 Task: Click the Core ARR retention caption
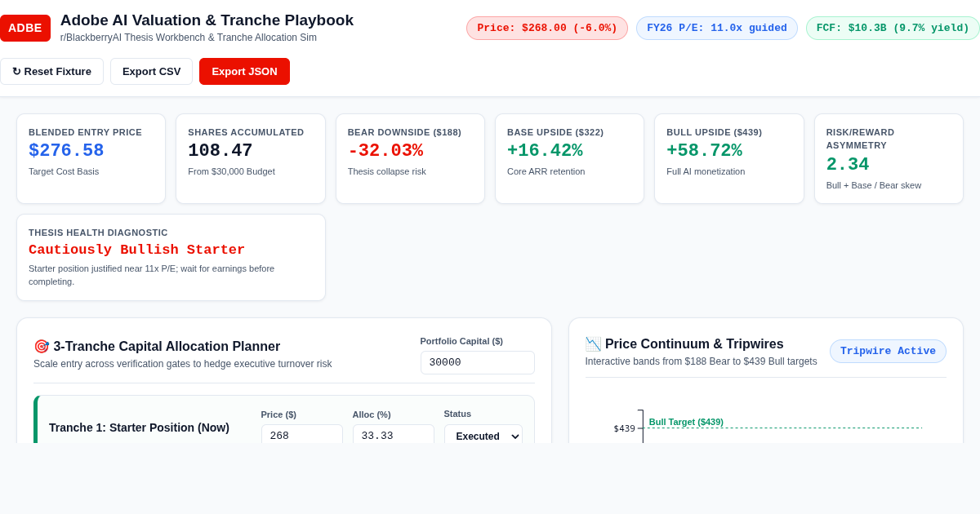[x=546, y=171]
